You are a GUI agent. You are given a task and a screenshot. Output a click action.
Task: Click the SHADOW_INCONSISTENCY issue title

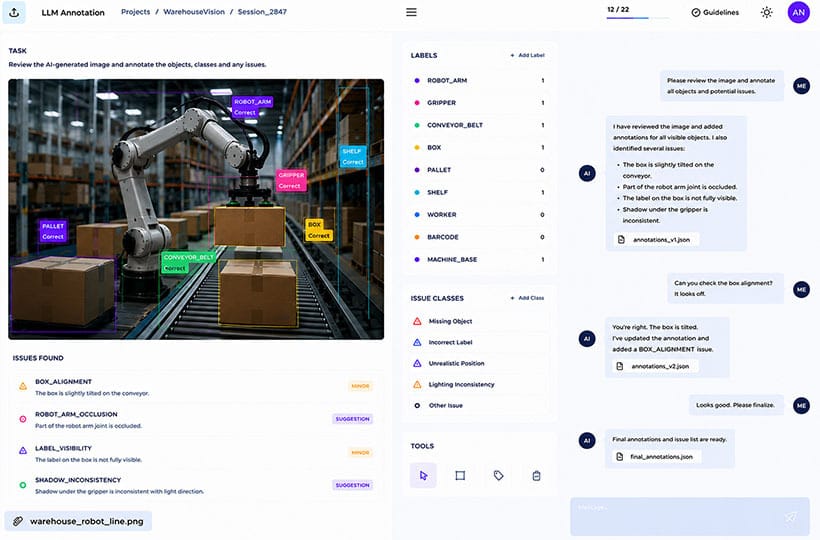click(78, 480)
